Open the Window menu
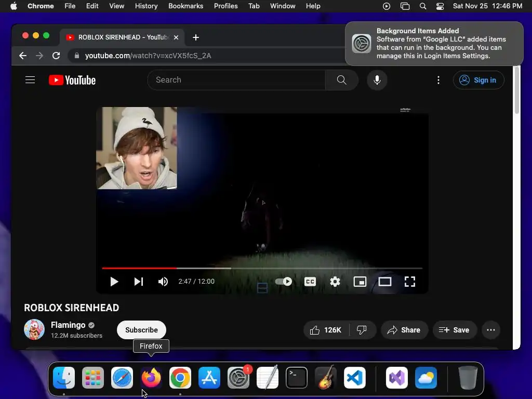Viewport: 532px width, 399px height. coord(283,6)
